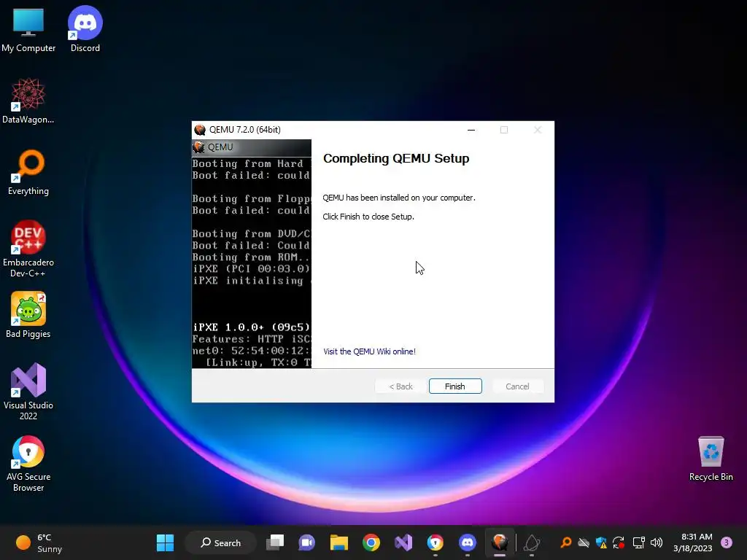Switch to Discord in the taskbar
Viewport: 747px width, 560px height.
[468, 542]
